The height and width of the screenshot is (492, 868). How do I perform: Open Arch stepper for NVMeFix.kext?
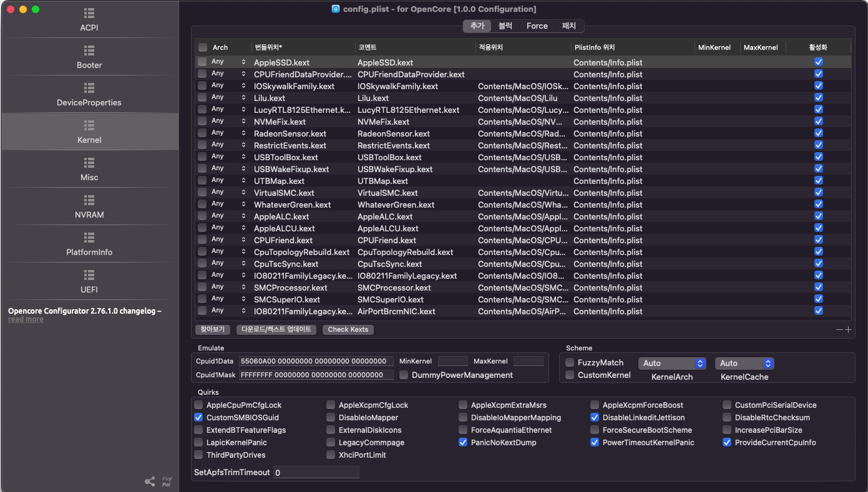point(244,122)
